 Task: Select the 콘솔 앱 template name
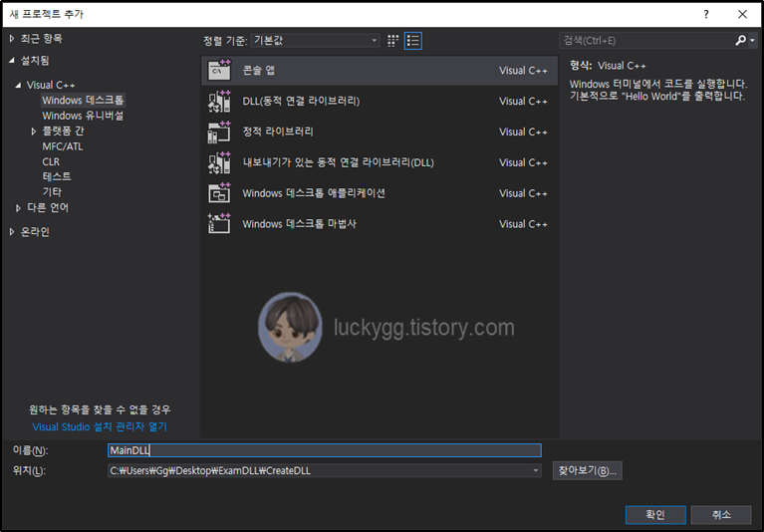[x=259, y=70]
